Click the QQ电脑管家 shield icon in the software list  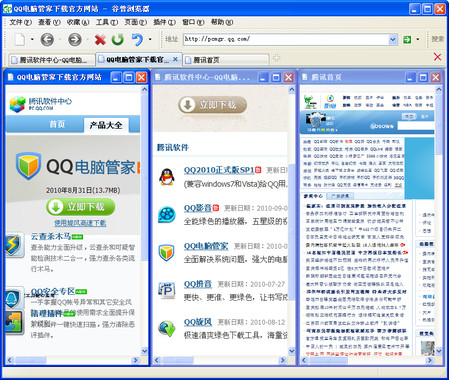pos(166,252)
